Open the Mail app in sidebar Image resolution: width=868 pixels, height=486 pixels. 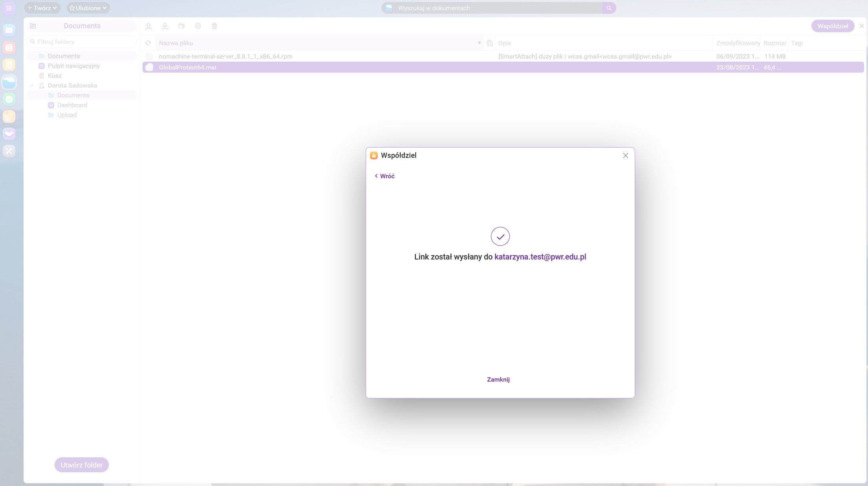[x=9, y=30]
